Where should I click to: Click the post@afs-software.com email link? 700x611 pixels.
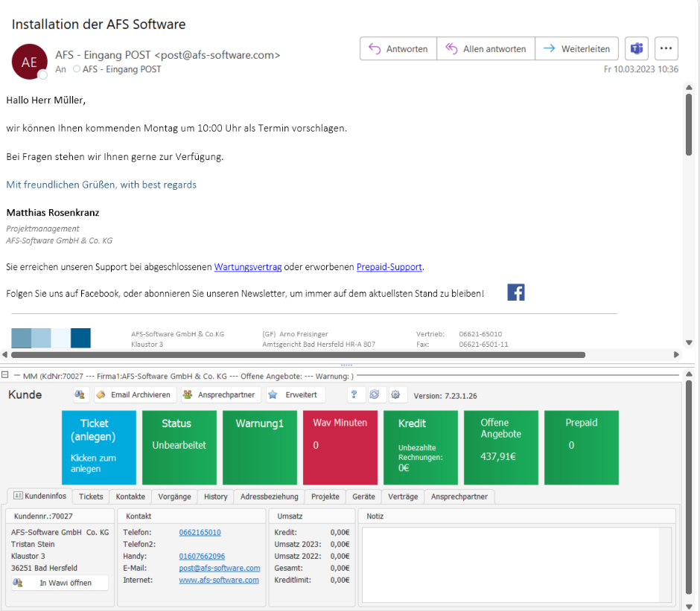pyautogui.click(x=219, y=568)
